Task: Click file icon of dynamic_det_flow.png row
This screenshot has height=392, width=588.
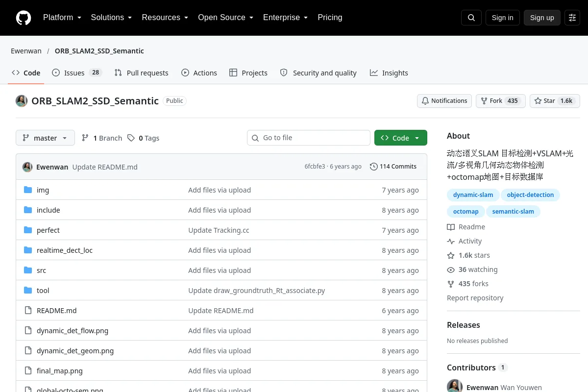Action: (28, 331)
